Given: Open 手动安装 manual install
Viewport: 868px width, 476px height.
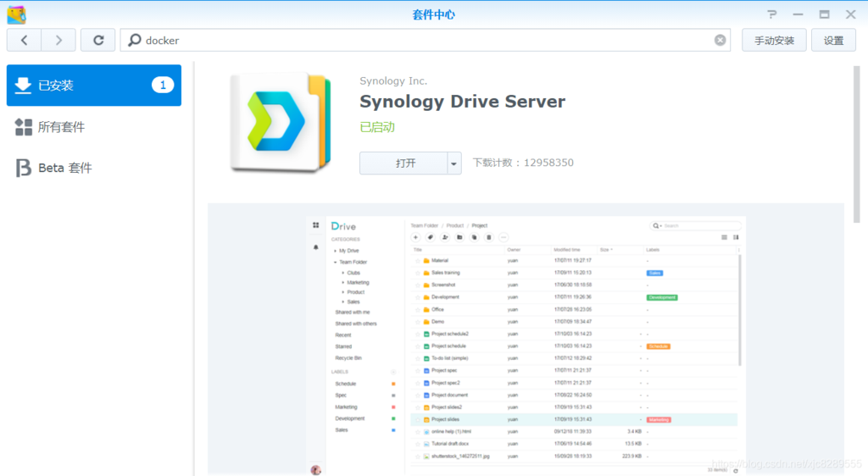Looking at the screenshot, I should (x=774, y=41).
